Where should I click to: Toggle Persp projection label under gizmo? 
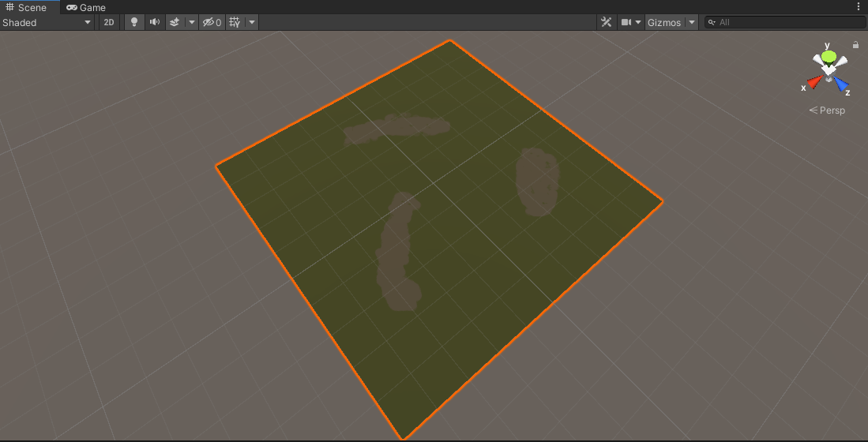tap(828, 110)
